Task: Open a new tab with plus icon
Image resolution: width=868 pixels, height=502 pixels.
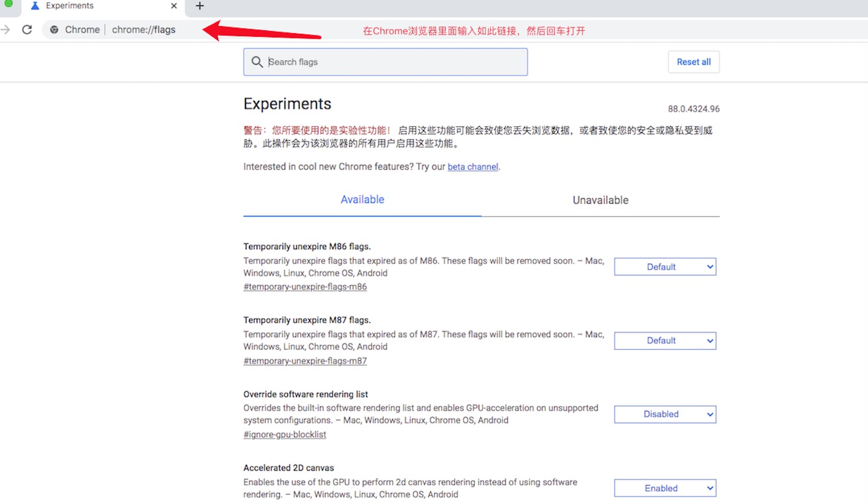Action: [x=200, y=6]
